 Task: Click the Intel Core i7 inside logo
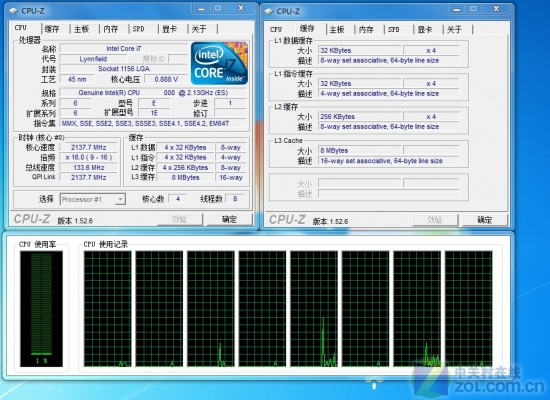tap(219, 63)
